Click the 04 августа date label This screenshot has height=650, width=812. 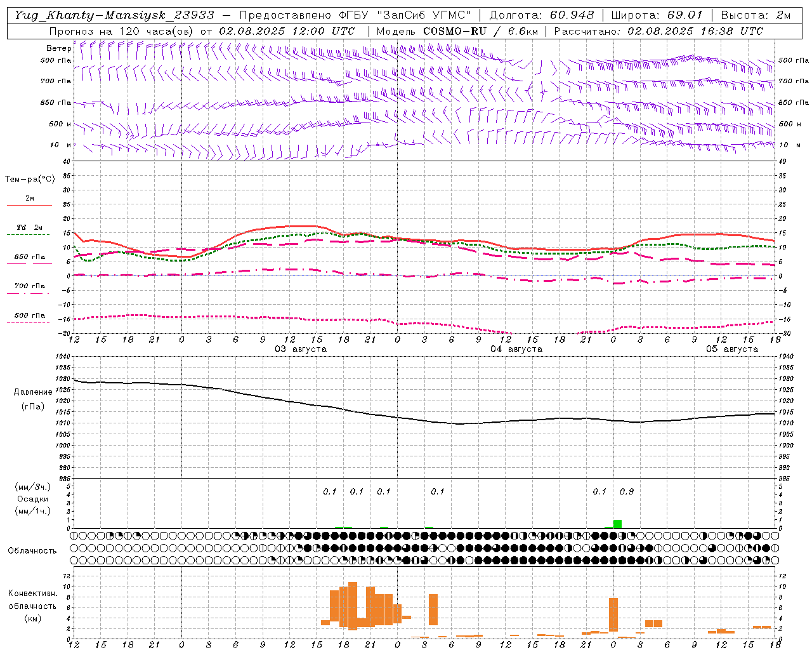516,349
